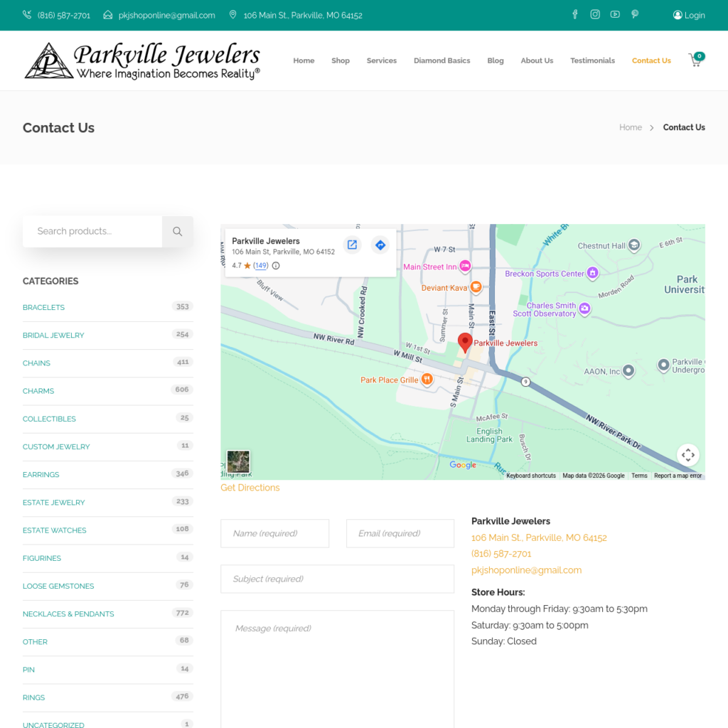Click the red Parkville Jewelers map pin
This screenshot has height=728, width=728.
coord(465,342)
